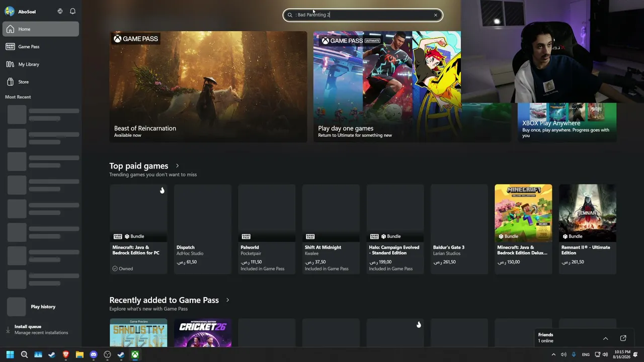Viewport: 644px width, 362px height.
Task: Click the AdHoc Studio publisher name
Action: tap(190, 253)
